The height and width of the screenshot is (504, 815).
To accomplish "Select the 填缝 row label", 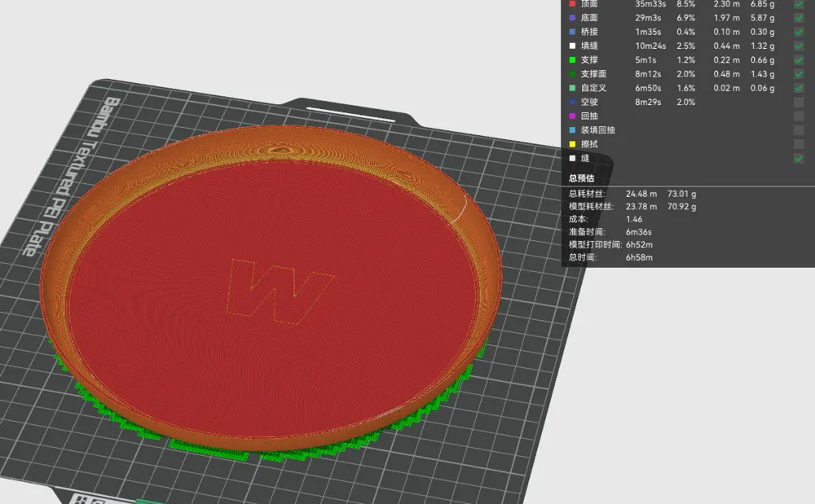I will point(589,46).
